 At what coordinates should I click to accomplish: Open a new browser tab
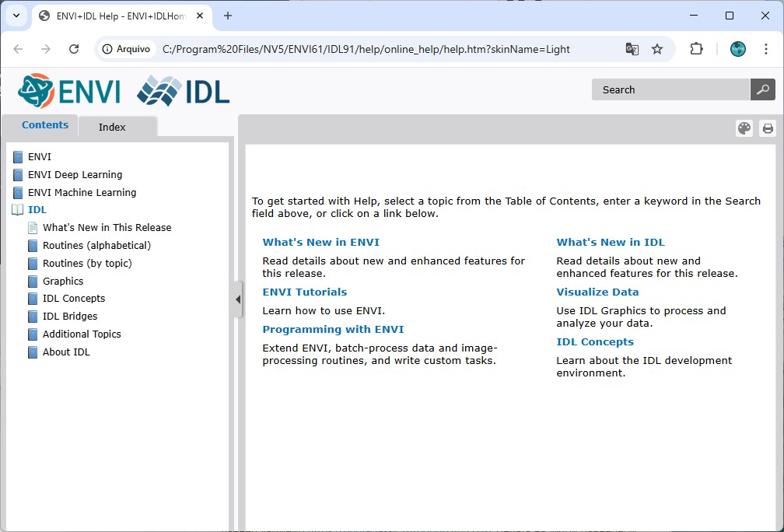[228, 16]
